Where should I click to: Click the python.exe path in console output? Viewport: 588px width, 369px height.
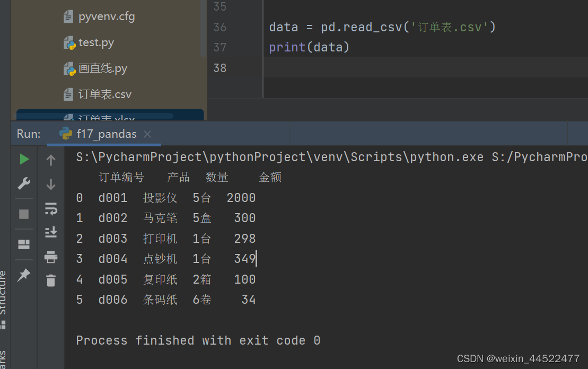click(280, 157)
